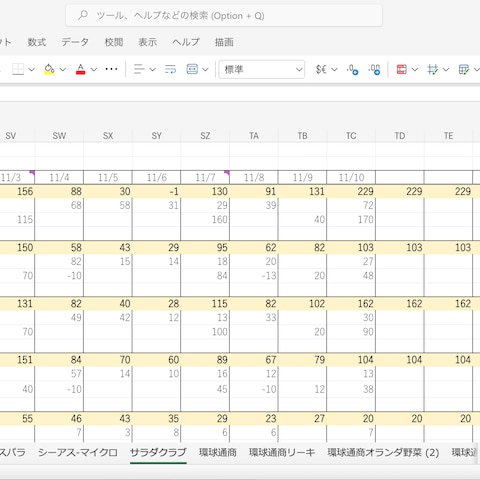Open the ヘルプ ribbon tab

[x=186, y=42]
